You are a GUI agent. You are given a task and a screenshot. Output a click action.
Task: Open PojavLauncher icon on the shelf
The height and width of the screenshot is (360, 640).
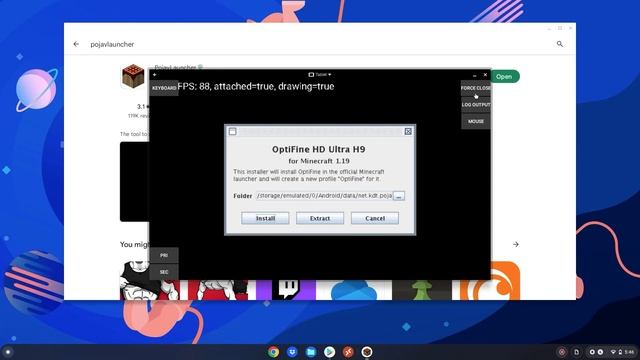[367, 352]
